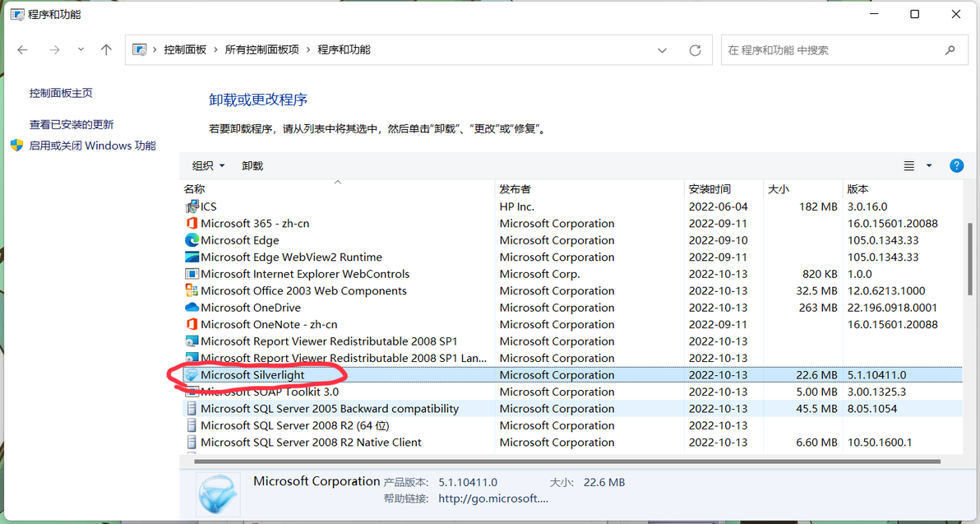Click the Microsoft OneNote - zh-cn icon
Image resolution: width=980 pixels, height=524 pixels.
click(192, 325)
